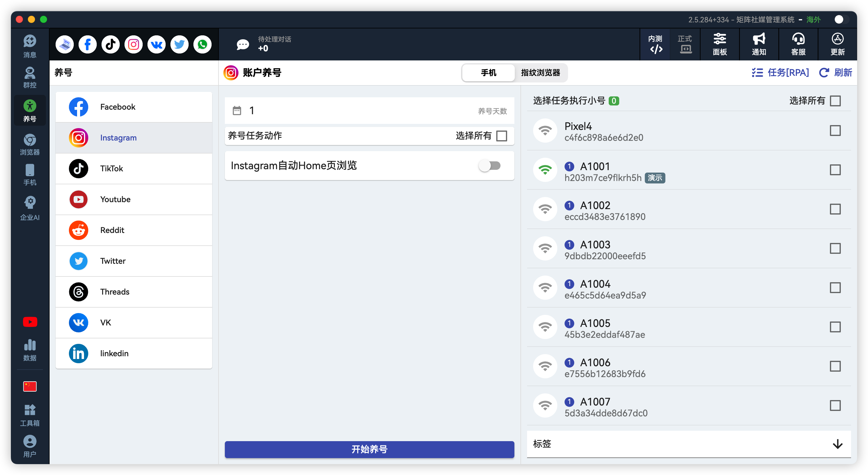868x475 pixels.
Task: Open 任务[RPA] task list
Action: (780, 73)
